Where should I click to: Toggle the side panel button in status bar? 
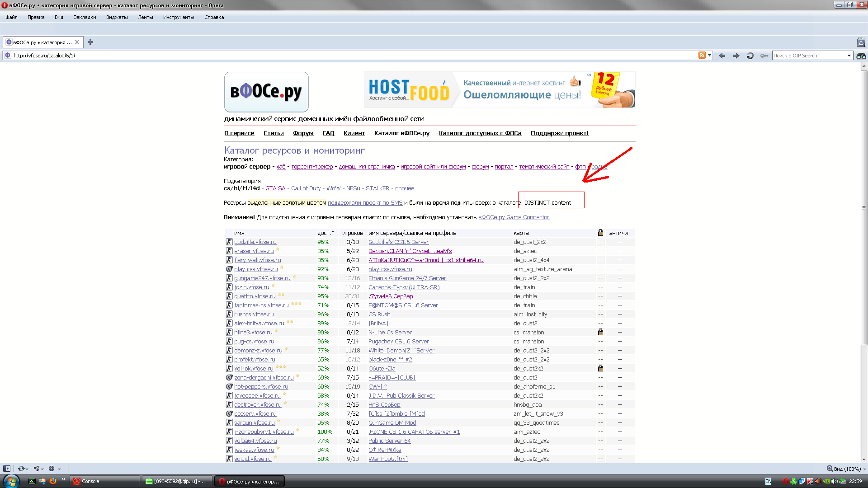pyautogui.click(x=6, y=469)
